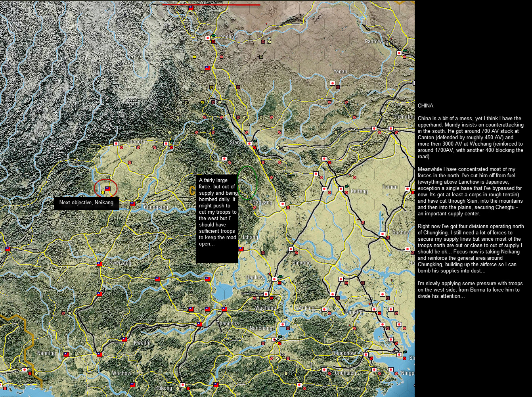Click the Japanese flag base at Hankow
The width and height of the screenshot is (532, 397).
pos(274,279)
